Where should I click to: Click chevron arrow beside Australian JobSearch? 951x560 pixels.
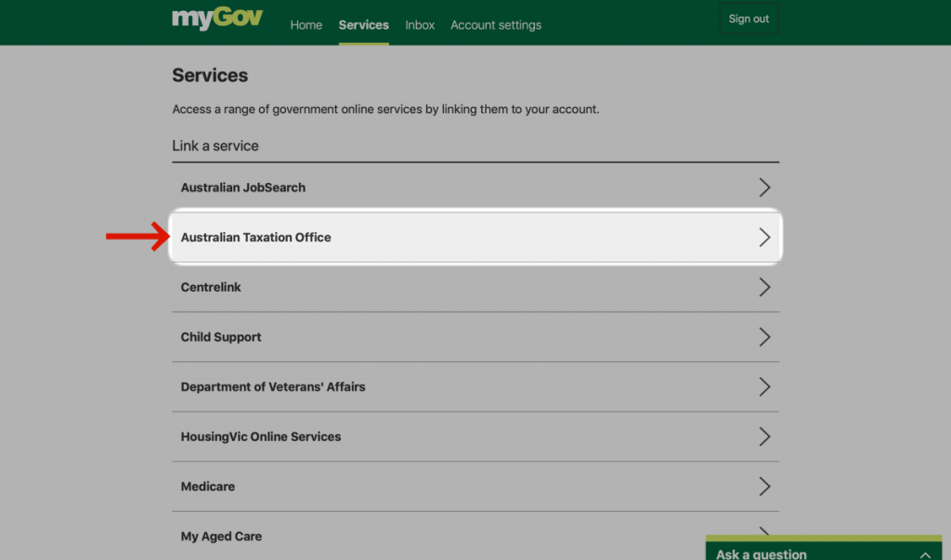coord(764,188)
